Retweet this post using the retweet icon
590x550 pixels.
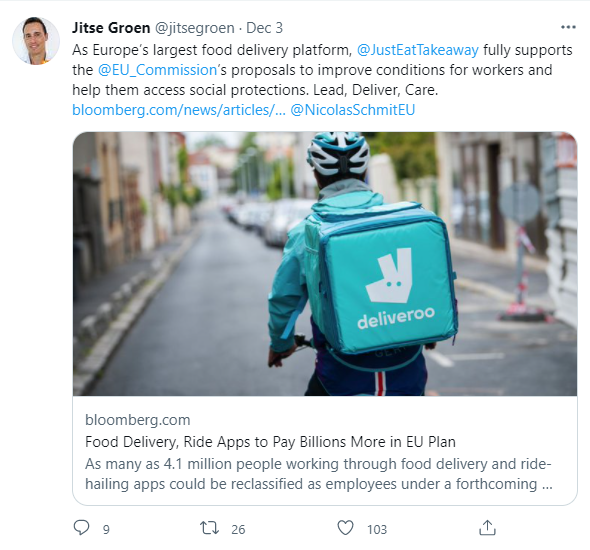209,528
